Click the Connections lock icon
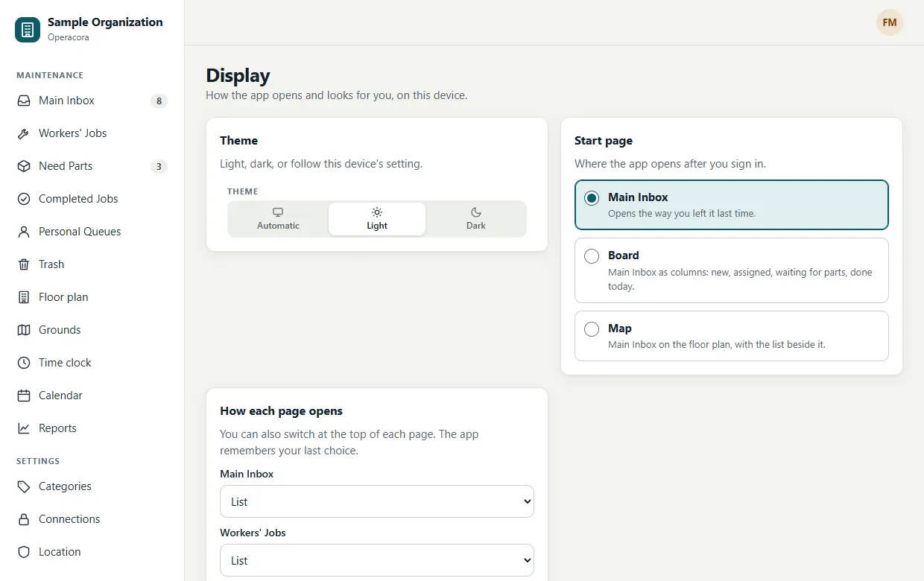924x581 pixels. (24, 519)
